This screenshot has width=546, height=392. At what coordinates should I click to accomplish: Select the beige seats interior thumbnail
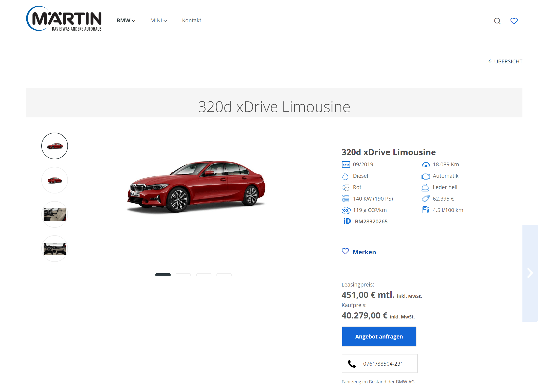pos(54,214)
